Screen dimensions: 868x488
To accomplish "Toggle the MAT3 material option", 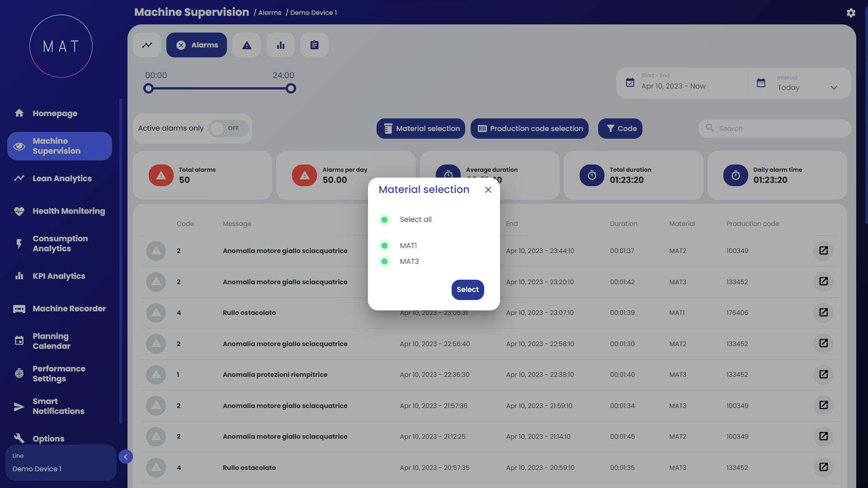I will pyautogui.click(x=384, y=262).
